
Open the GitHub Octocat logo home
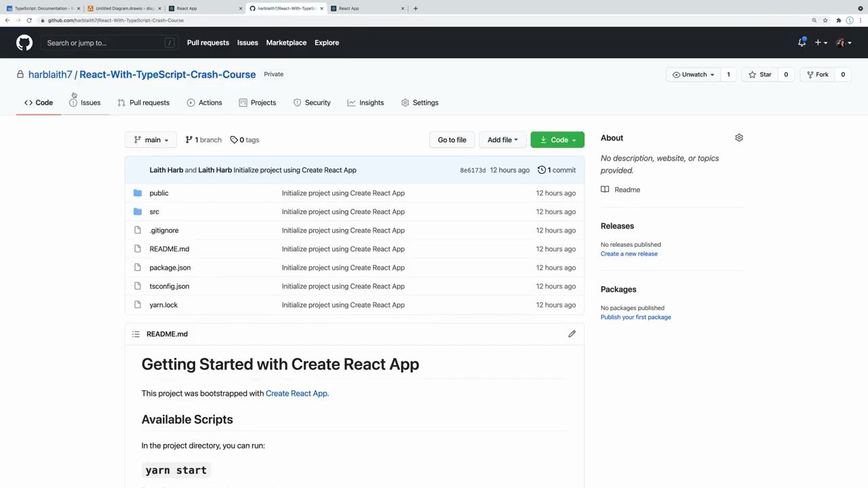(24, 43)
